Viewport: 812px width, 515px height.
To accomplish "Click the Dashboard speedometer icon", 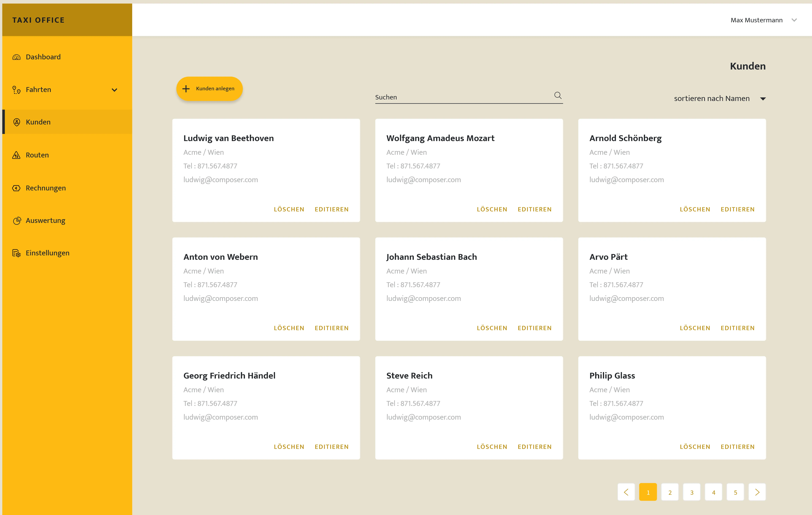I will pyautogui.click(x=17, y=57).
